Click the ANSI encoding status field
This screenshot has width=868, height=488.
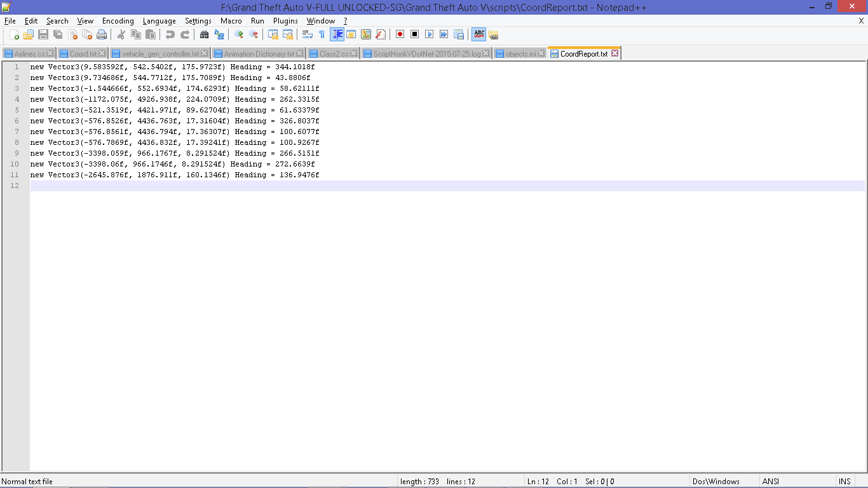(x=797, y=482)
